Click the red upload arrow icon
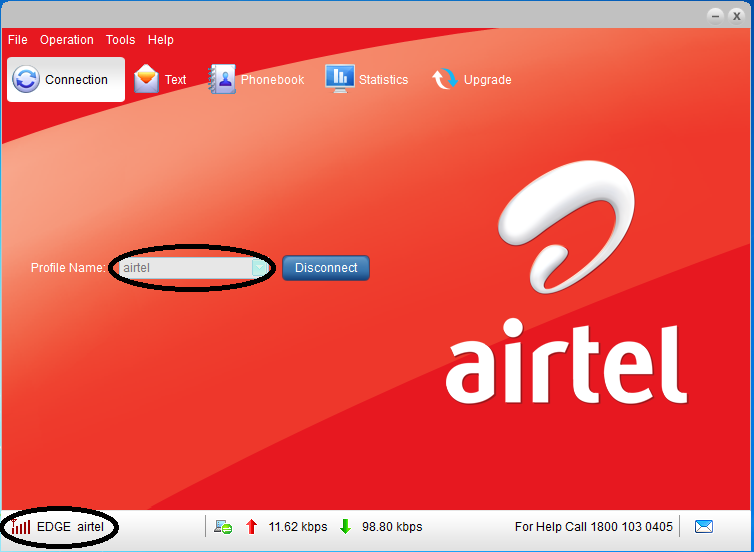 (251, 527)
